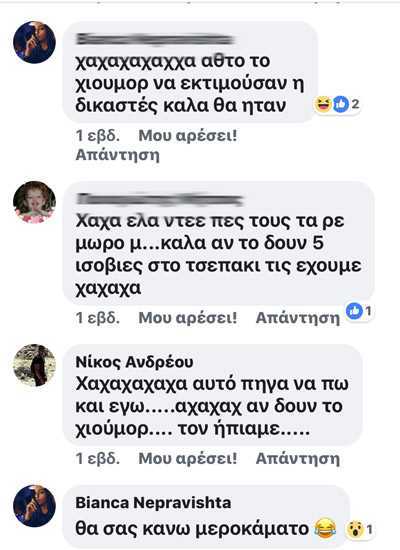
Task: Open Νίκος Ανδρέου profile name link
Action: click(x=134, y=362)
